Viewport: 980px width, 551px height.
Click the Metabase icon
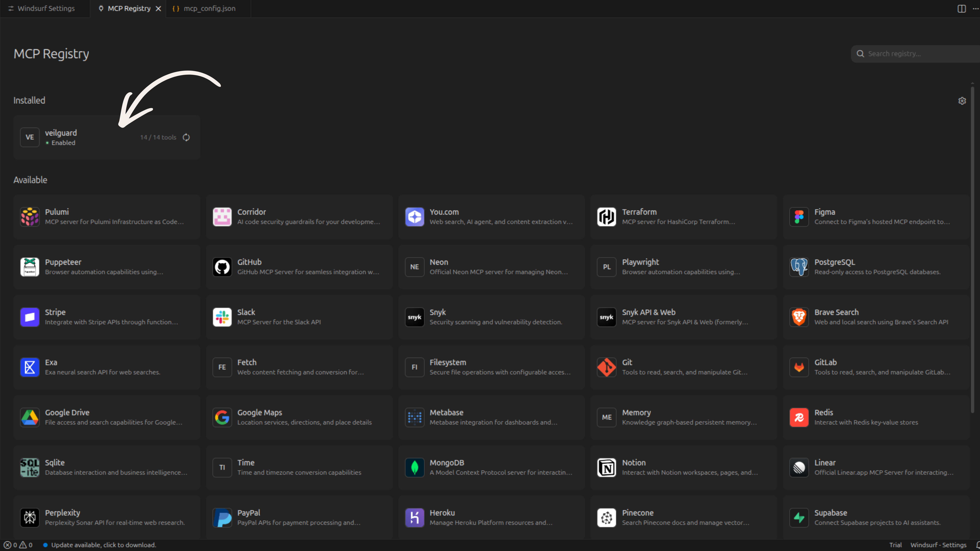tap(415, 417)
